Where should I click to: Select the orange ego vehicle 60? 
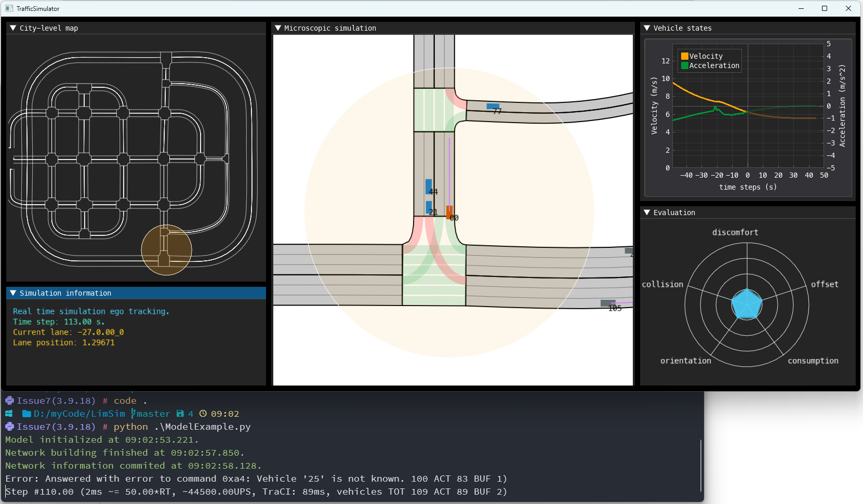click(x=449, y=212)
